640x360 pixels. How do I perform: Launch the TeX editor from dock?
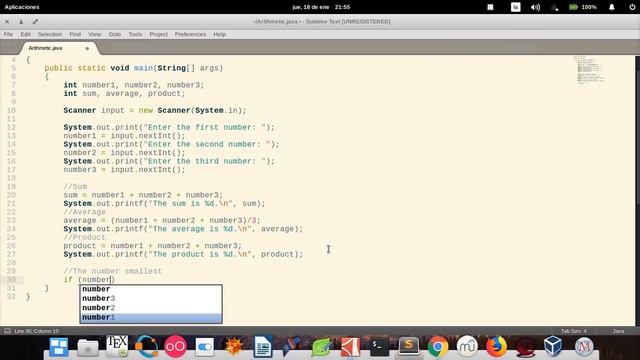click(x=117, y=347)
